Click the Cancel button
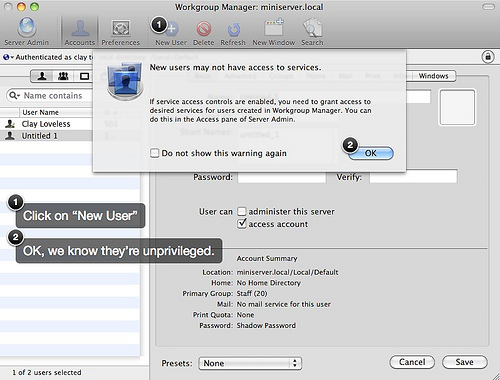This screenshot has height=380, width=500. pyautogui.click(x=412, y=362)
